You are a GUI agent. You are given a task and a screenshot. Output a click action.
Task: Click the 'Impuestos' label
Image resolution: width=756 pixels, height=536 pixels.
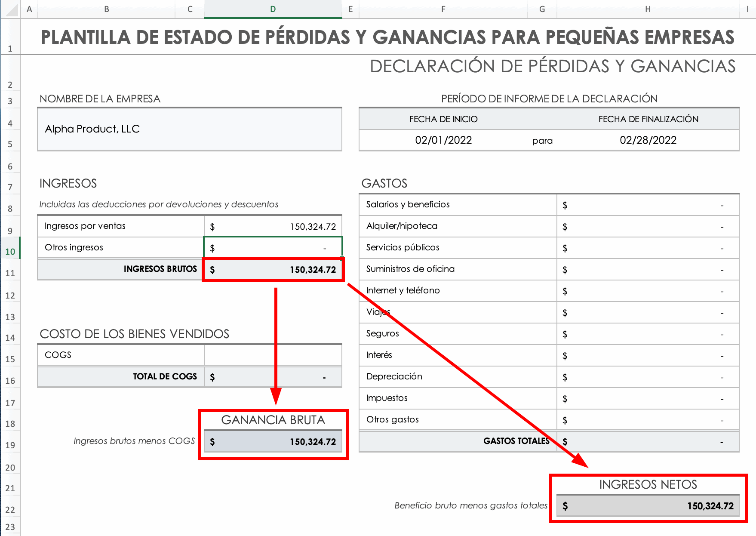pyautogui.click(x=387, y=398)
